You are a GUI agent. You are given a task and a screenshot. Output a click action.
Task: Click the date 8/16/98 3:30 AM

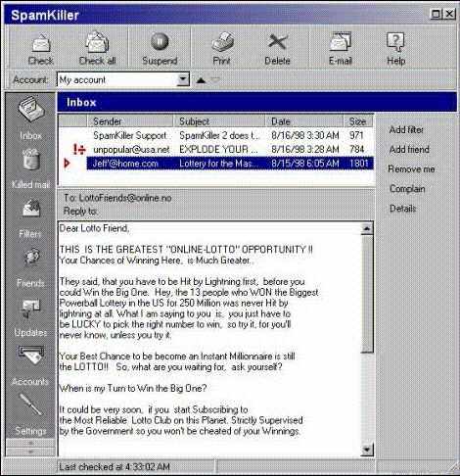pos(305,135)
